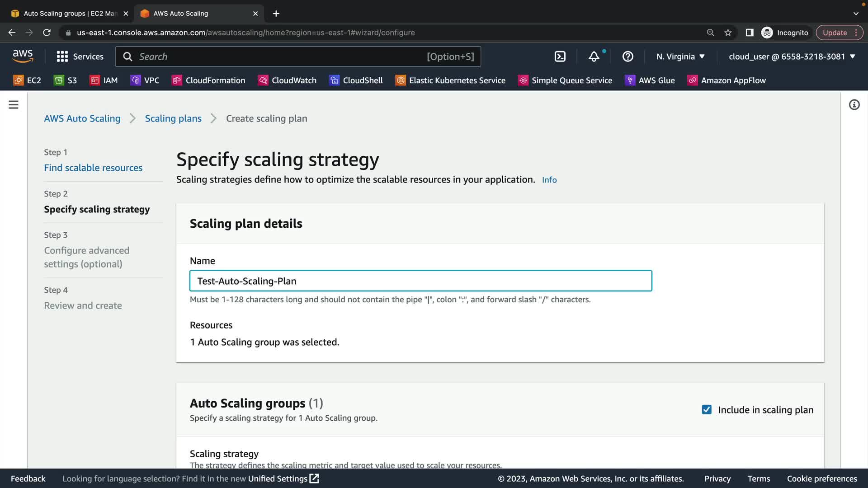The width and height of the screenshot is (868, 488).
Task: Click the Info link beside description
Action: coord(549,180)
